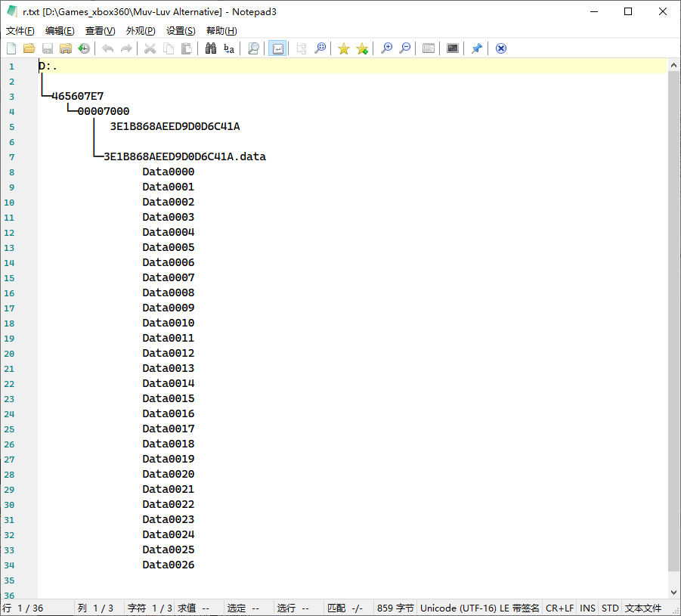Click the Save As toolbar icon
Viewport: 681px width, 616px height.
coord(66,48)
